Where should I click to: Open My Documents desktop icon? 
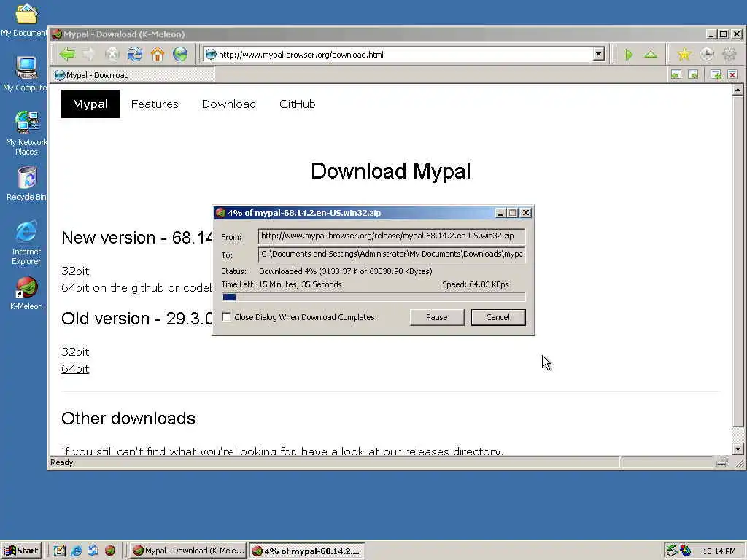click(x=25, y=20)
